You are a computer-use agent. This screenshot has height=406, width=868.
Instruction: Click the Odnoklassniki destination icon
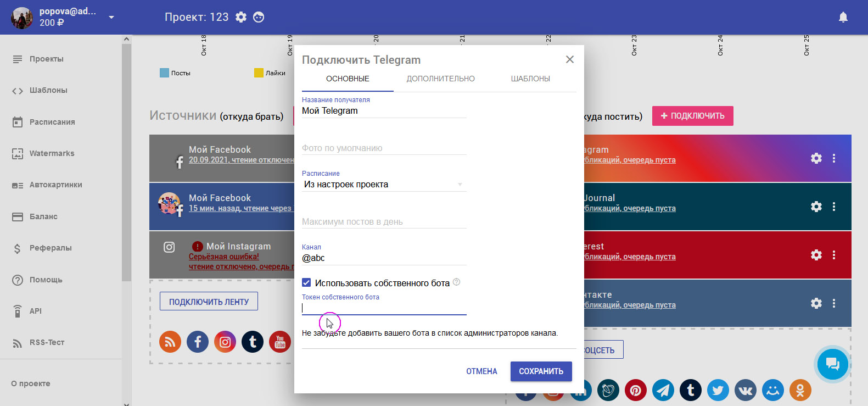click(x=800, y=391)
